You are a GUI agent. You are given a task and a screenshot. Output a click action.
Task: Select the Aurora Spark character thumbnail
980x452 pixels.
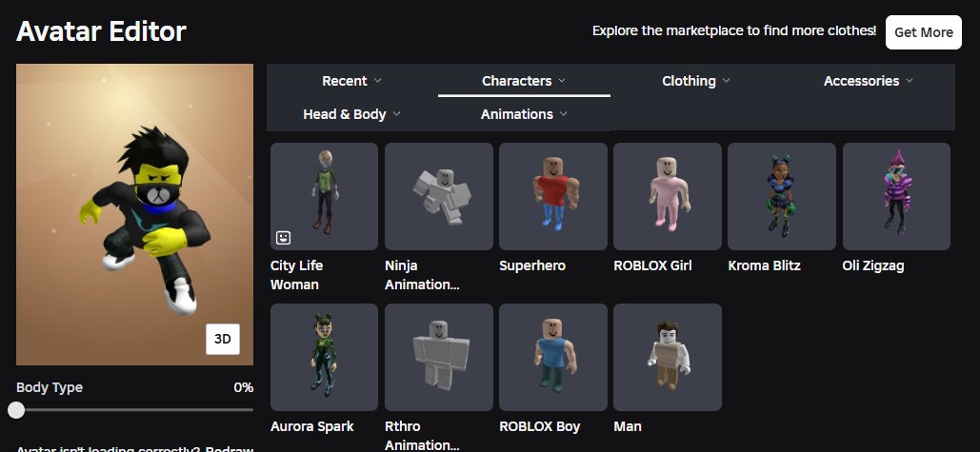click(x=324, y=357)
